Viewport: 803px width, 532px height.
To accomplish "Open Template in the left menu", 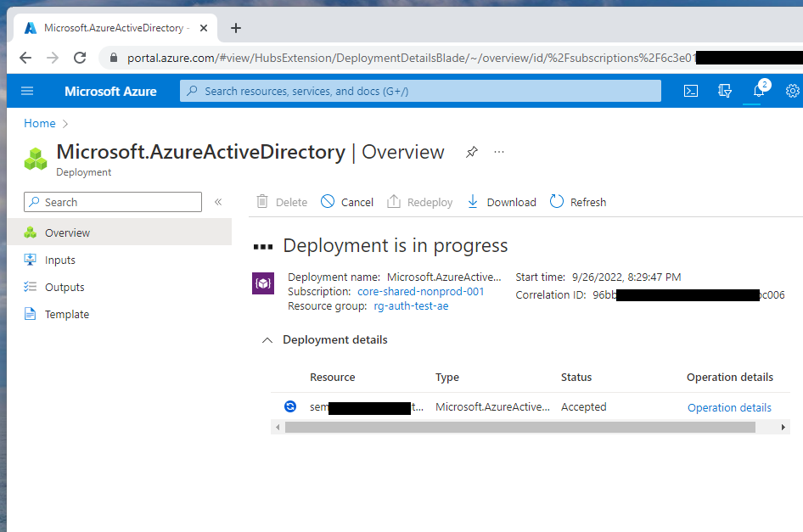I will 120,314.
